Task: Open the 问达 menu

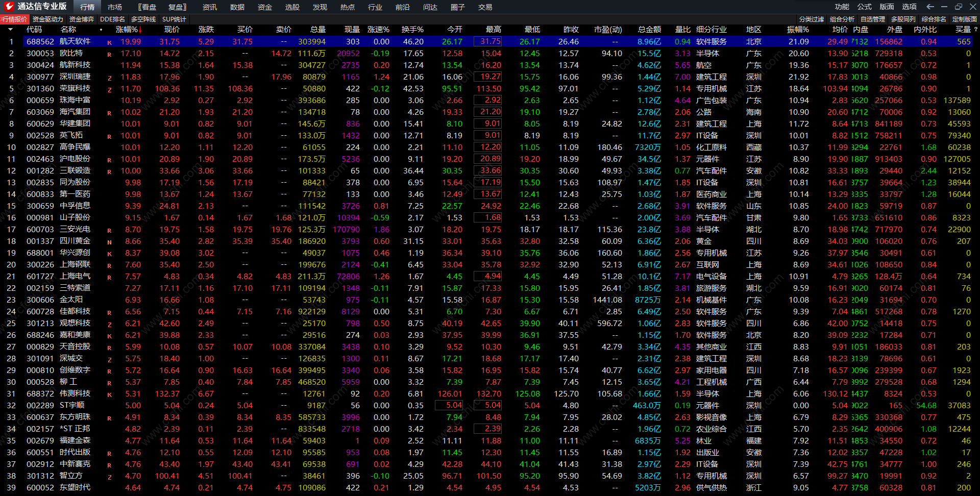Action: pyautogui.click(x=430, y=7)
